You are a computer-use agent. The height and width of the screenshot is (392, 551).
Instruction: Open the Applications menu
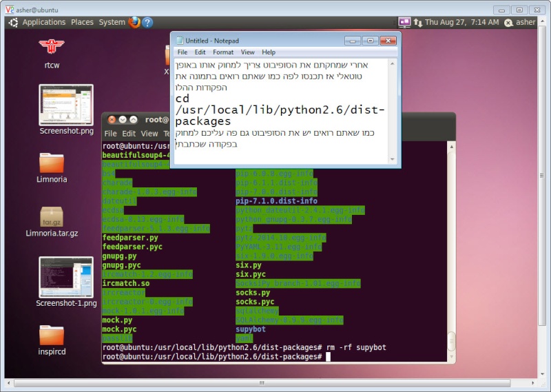44,22
